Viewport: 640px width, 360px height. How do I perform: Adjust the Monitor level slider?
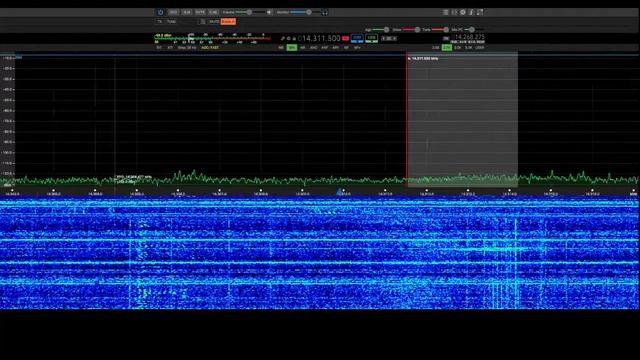click(306, 12)
